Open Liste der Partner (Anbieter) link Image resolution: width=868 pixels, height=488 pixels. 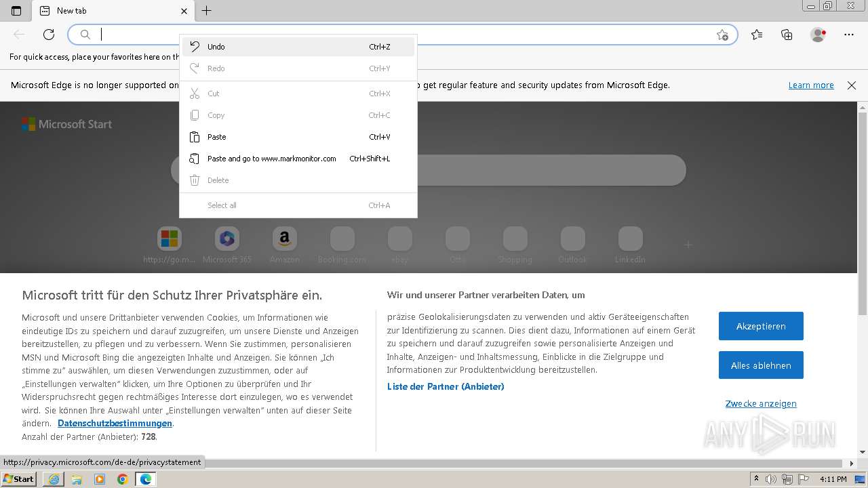coord(446,386)
